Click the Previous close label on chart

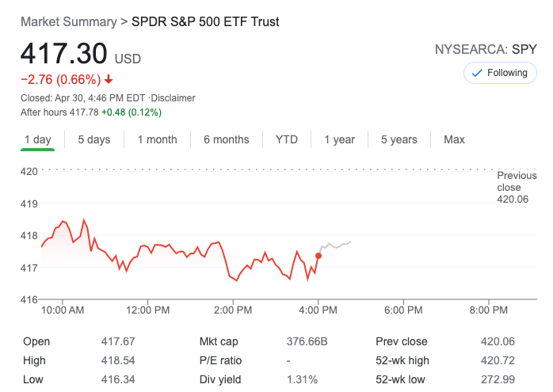517,181
